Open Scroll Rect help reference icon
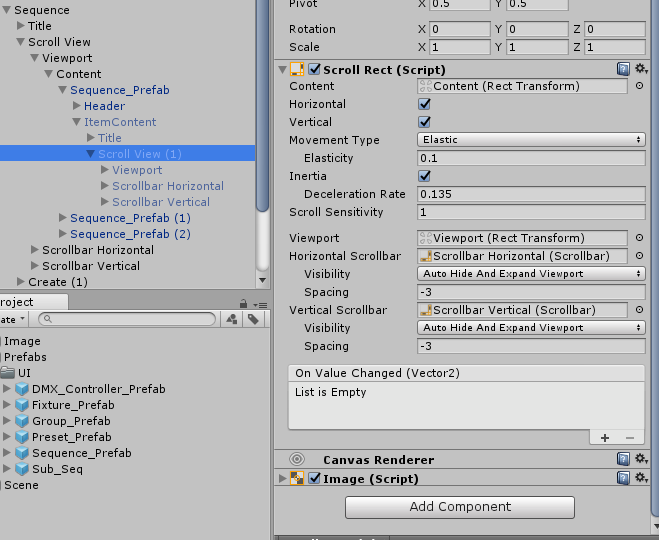Screen dimensions: 659x540 623,69
